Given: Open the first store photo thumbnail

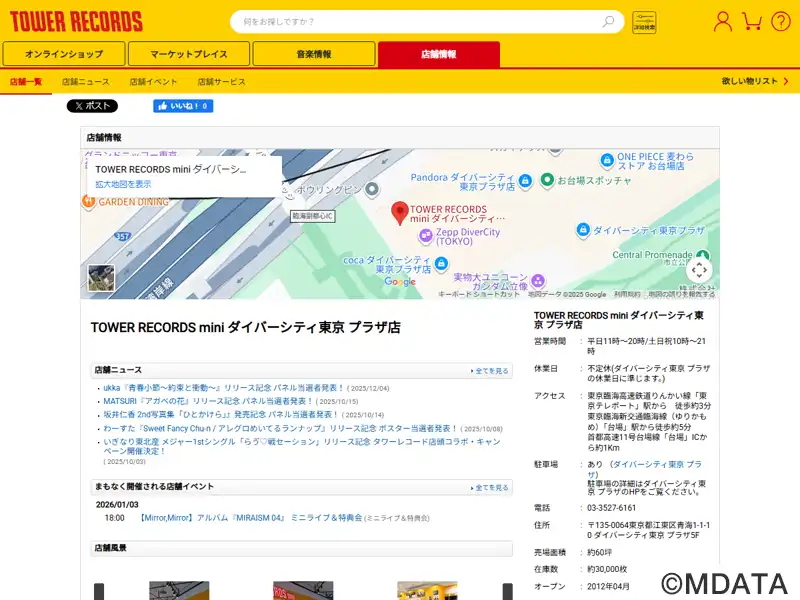Looking at the screenshot, I should (x=179, y=591).
